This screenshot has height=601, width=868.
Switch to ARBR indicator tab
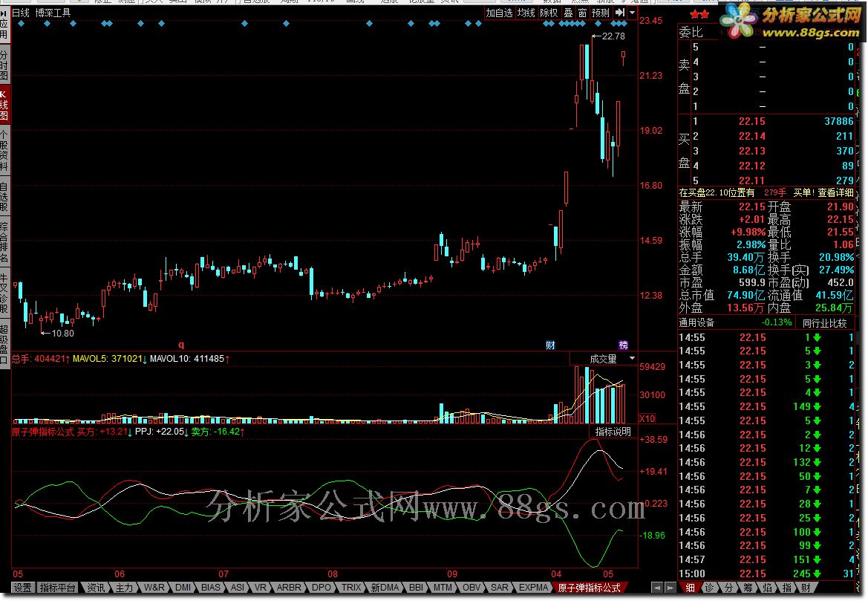(x=289, y=588)
